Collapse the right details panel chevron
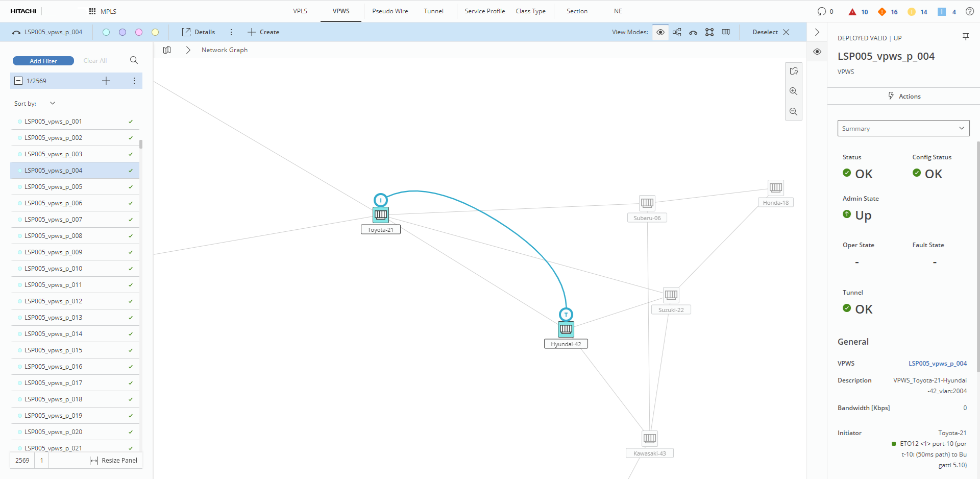The height and width of the screenshot is (479, 980). click(x=817, y=32)
